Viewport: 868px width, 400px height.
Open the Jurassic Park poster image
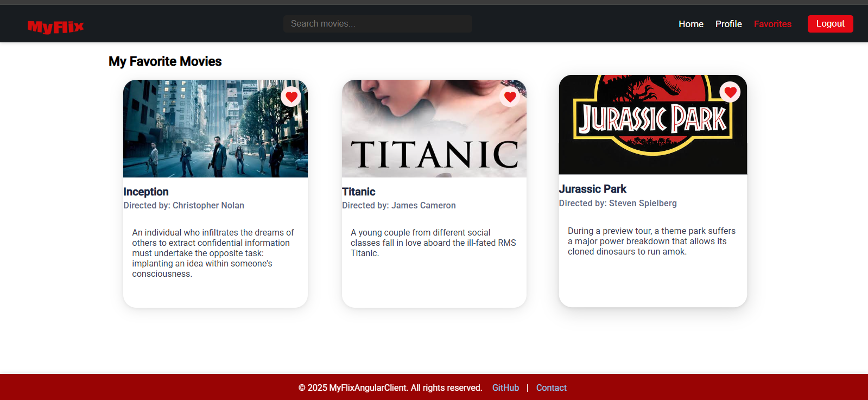tap(653, 125)
